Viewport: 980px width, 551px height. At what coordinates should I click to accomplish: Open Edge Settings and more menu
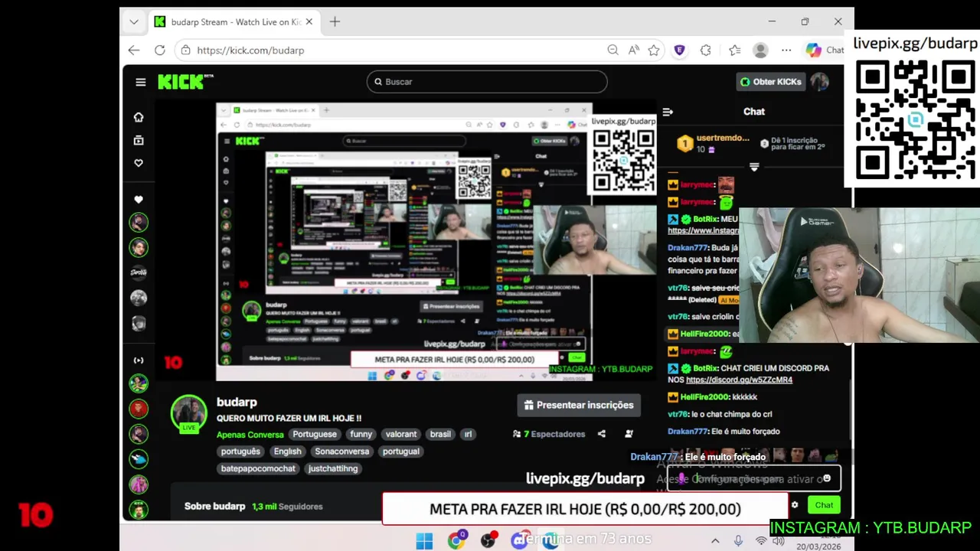(x=786, y=50)
